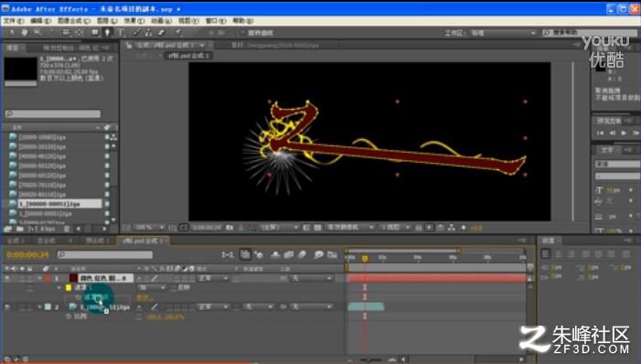Click the graph editor icon in timeline
The height and width of the screenshot is (364, 641).
point(332,255)
